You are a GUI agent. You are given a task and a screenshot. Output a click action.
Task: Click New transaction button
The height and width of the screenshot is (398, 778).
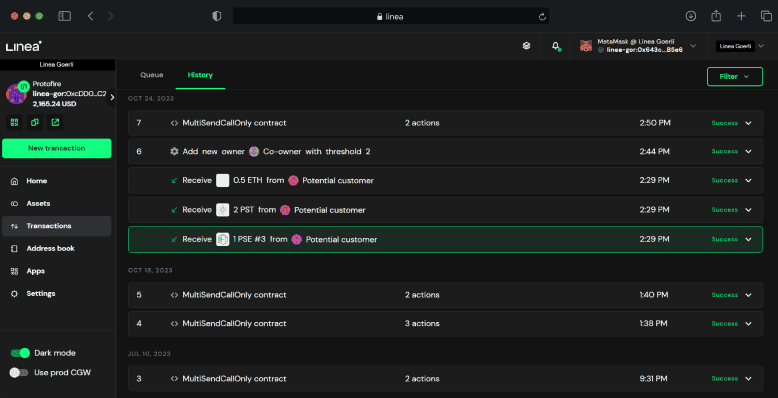pos(57,148)
